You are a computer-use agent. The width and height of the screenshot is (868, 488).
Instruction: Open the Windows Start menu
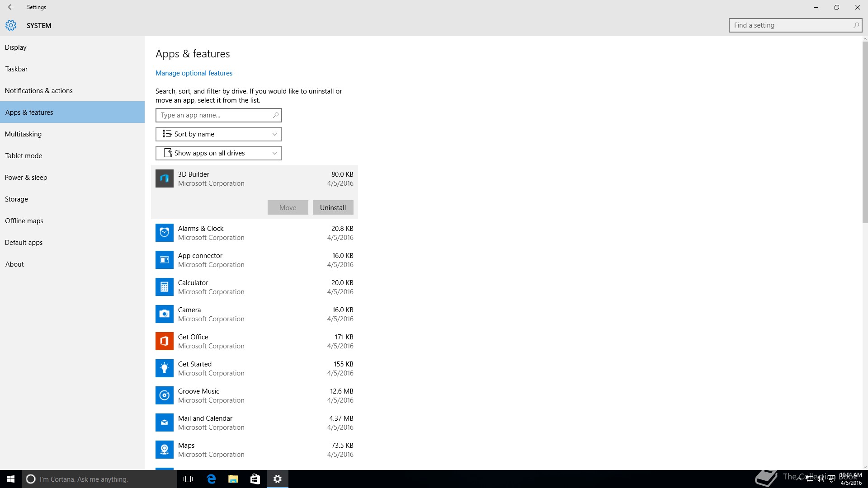tap(11, 479)
